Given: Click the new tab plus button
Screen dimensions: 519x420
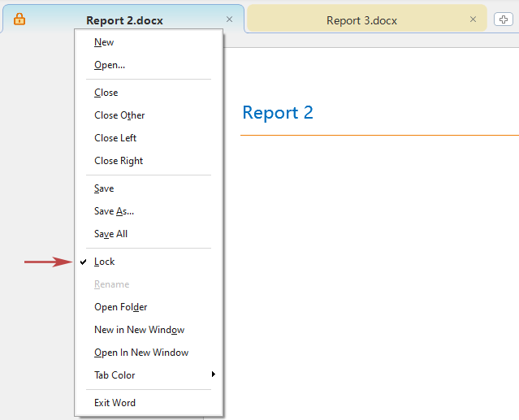Looking at the screenshot, I should coord(503,19).
